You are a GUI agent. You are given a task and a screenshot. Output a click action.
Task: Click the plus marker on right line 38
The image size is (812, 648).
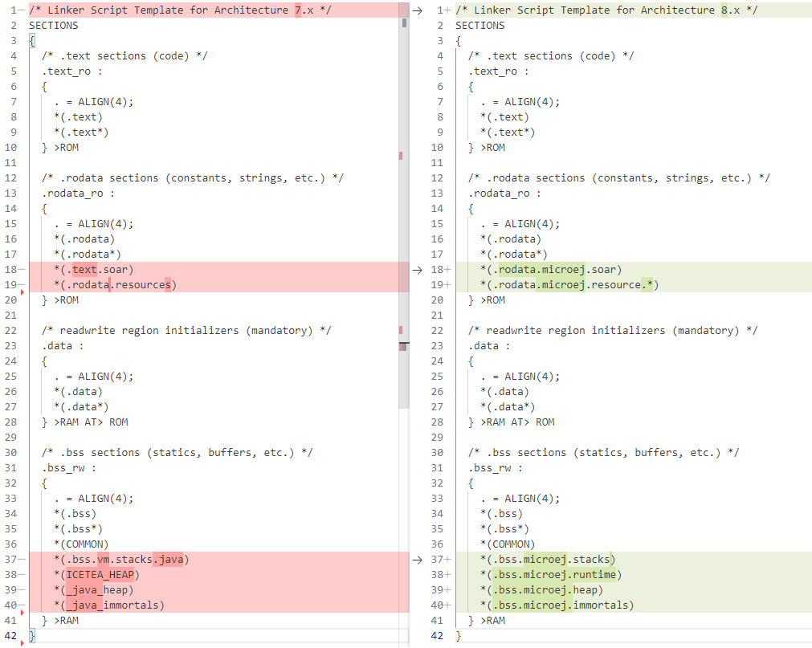click(x=447, y=575)
